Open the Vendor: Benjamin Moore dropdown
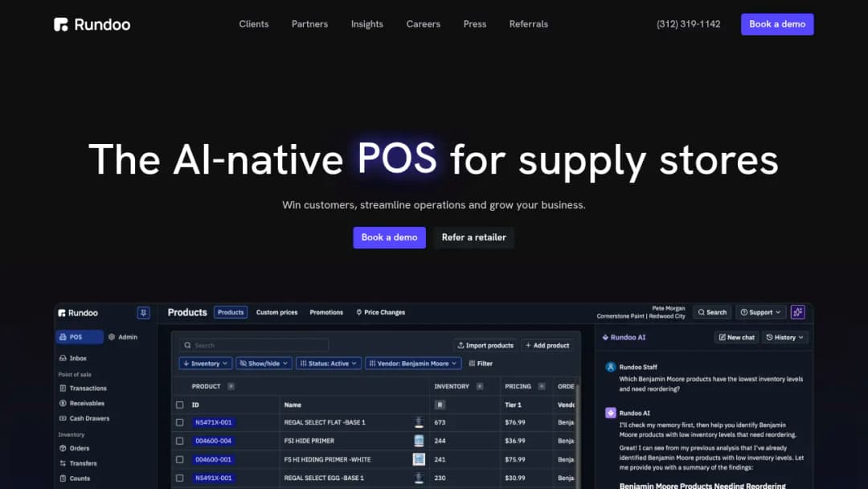Screen dimensions: 868x489 (x=413, y=364)
